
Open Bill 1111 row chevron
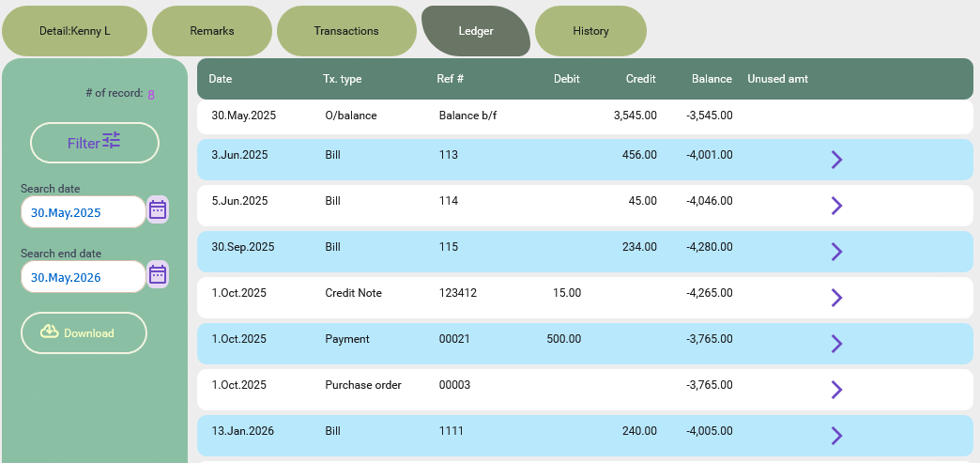(x=837, y=436)
